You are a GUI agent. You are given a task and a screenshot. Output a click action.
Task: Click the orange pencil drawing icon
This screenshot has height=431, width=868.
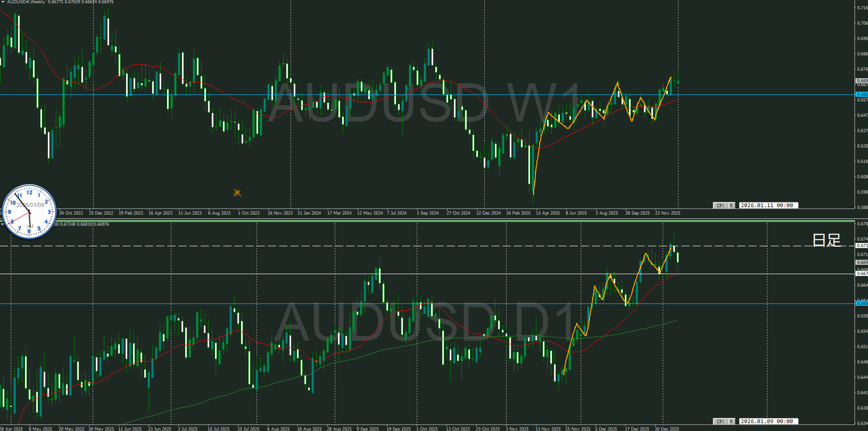coord(237,193)
